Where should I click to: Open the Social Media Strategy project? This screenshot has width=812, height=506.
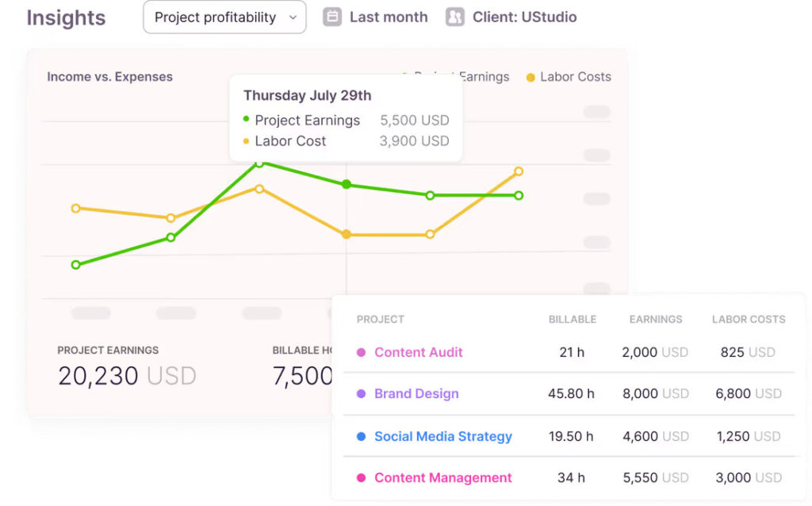click(x=442, y=436)
